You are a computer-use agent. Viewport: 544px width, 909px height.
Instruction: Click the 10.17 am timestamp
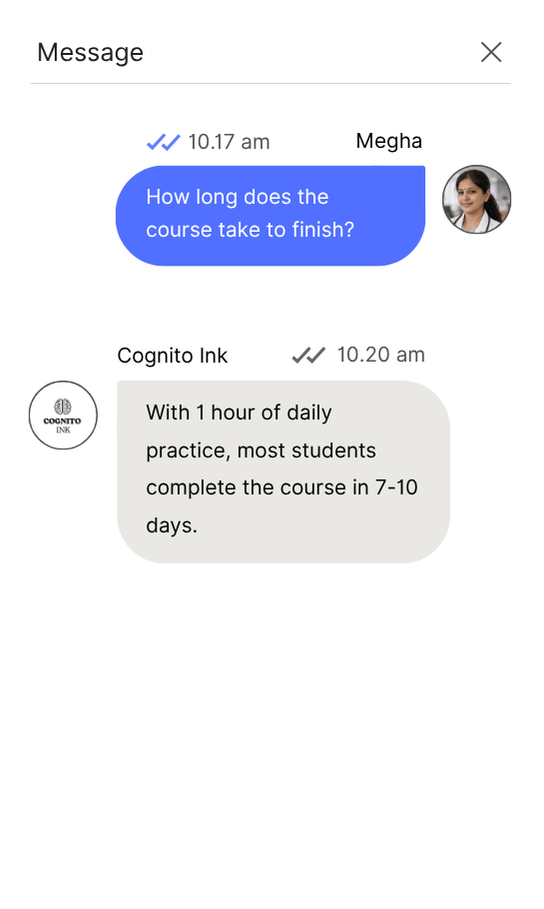click(229, 142)
